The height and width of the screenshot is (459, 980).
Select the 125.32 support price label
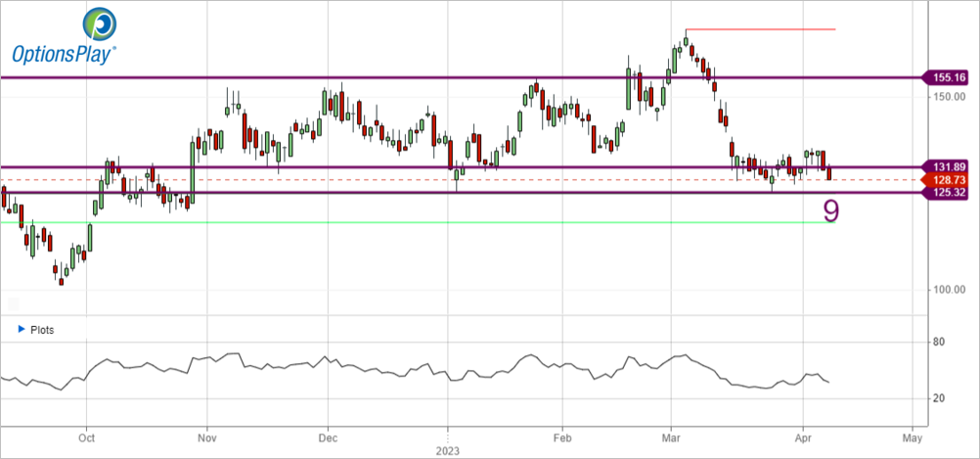pos(946,193)
